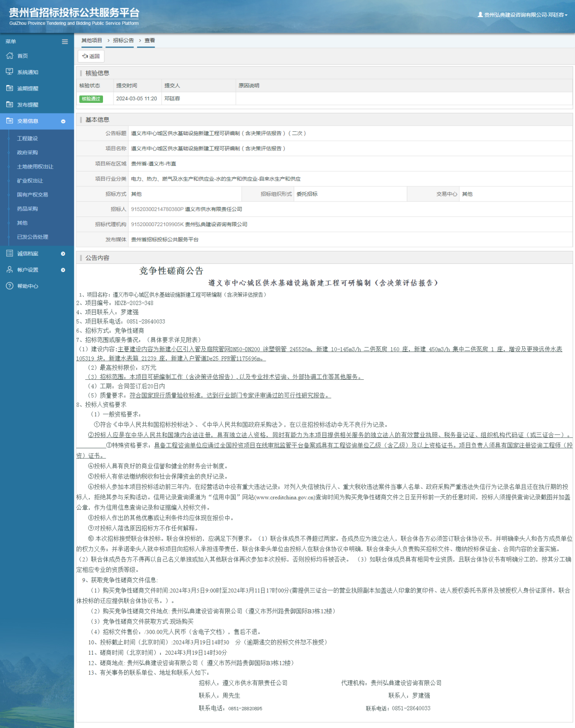
Task: Click the 返回 back button
Action: point(90,57)
